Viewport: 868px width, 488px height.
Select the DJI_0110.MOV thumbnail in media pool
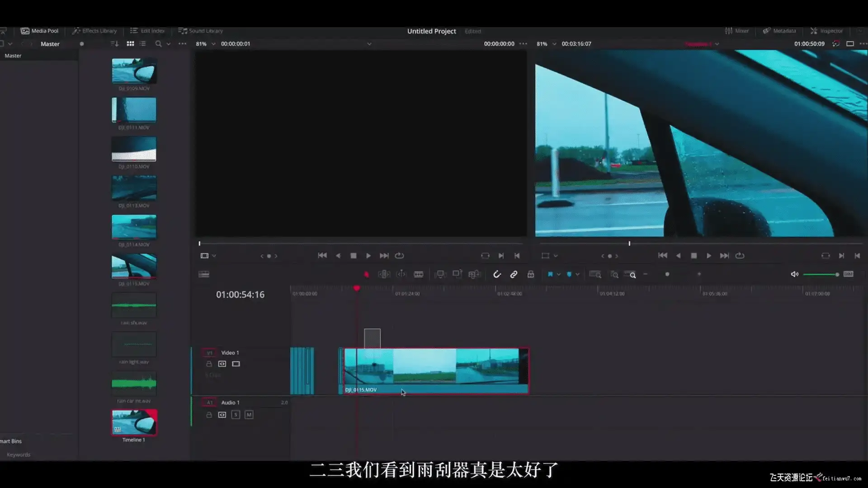tap(134, 150)
